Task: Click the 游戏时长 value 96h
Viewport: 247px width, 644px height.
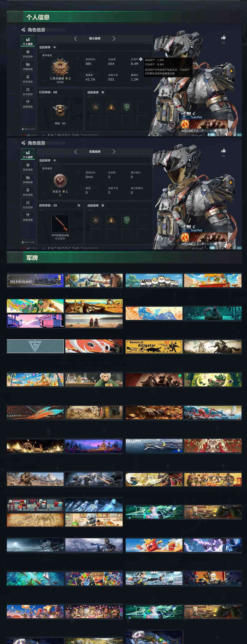Action: (88, 64)
